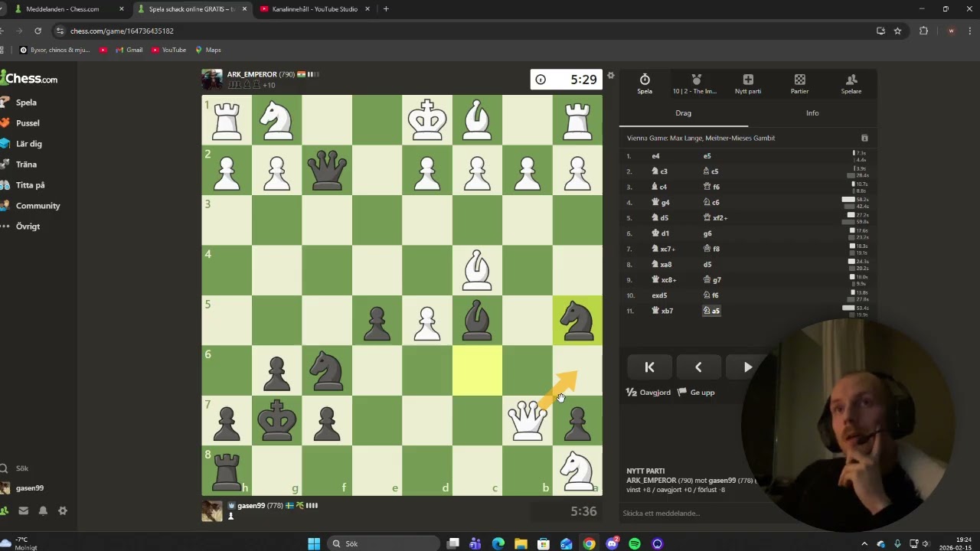
Task: Select black's move Qxf2+ in the move list
Action: 714,217
